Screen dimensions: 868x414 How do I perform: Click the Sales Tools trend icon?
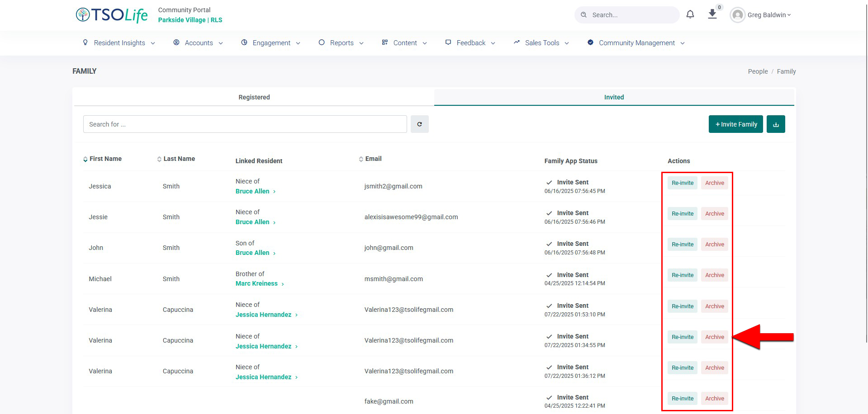click(517, 42)
